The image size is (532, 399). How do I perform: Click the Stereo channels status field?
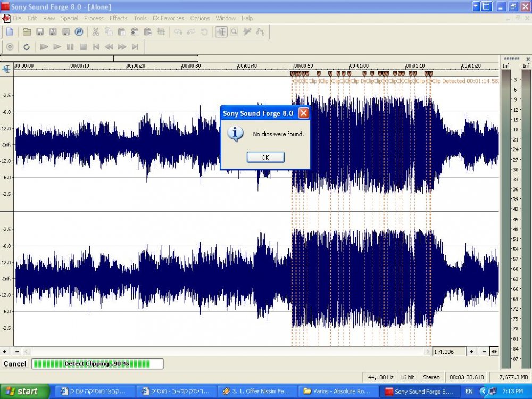coord(431,377)
